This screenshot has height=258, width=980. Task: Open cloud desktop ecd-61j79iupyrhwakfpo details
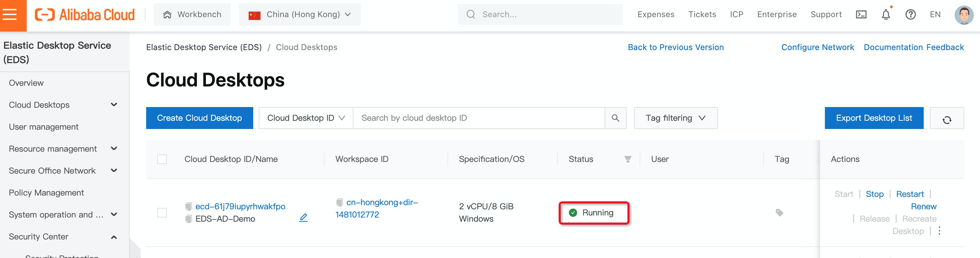240,206
